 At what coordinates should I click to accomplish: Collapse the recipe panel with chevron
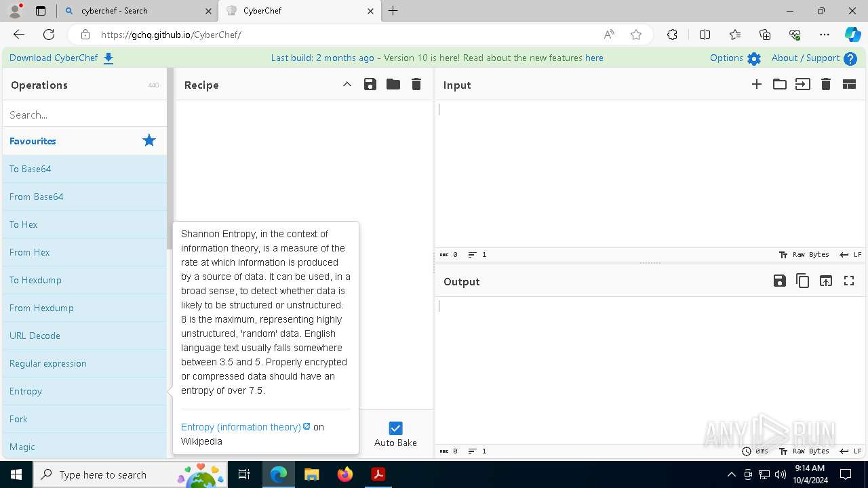[x=347, y=85]
